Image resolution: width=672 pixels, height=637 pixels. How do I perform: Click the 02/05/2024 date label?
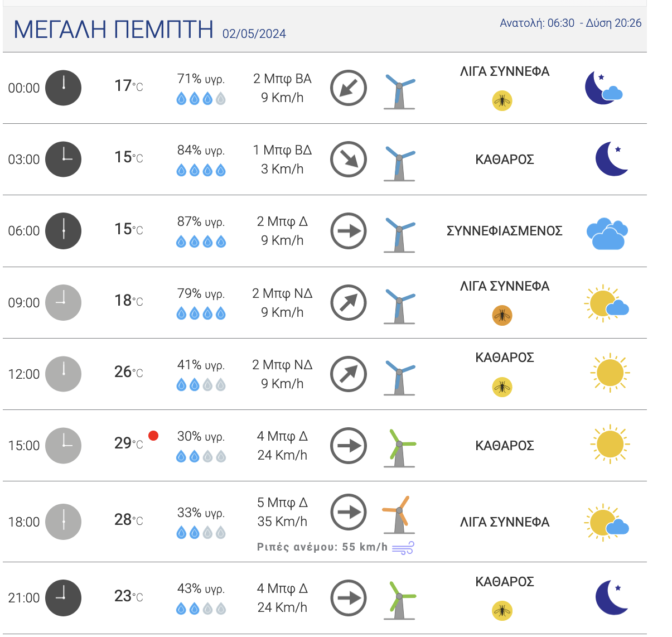tap(254, 33)
